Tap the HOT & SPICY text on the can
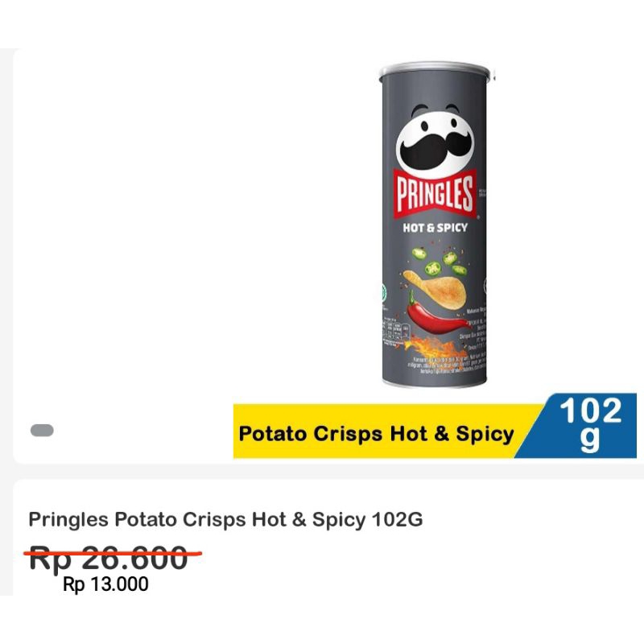This screenshot has height=644, width=644. [435, 228]
